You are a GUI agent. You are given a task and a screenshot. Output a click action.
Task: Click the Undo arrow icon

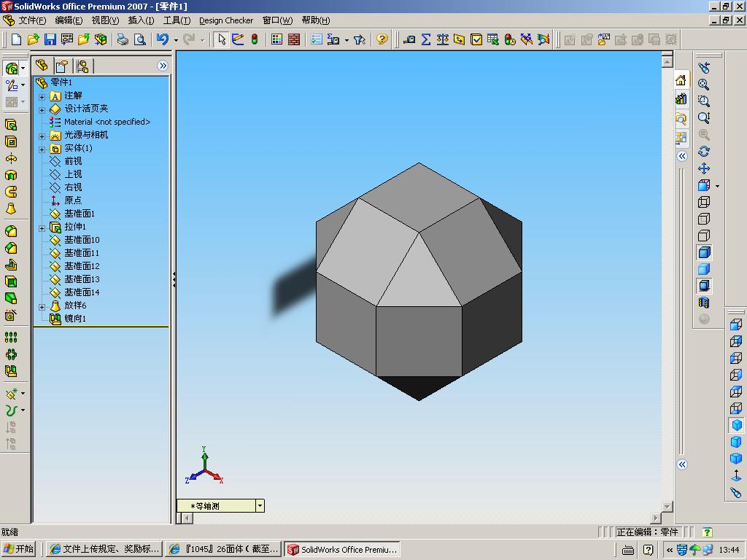coord(163,39)
